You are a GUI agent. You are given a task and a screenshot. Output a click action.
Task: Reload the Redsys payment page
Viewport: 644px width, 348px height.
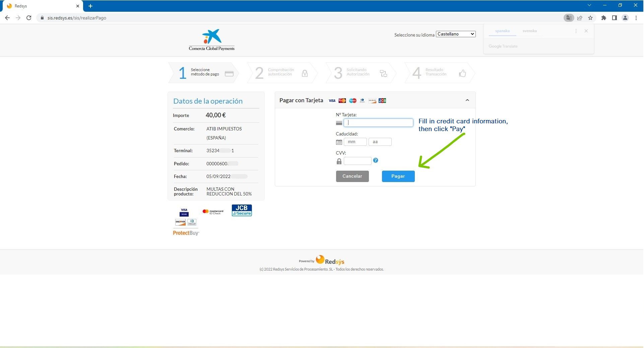[29, 18]
